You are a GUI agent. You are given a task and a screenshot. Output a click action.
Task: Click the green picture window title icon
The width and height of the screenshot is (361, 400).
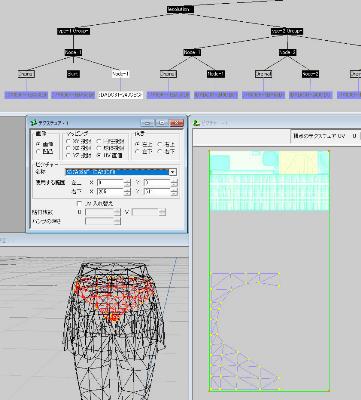(197, 123)
